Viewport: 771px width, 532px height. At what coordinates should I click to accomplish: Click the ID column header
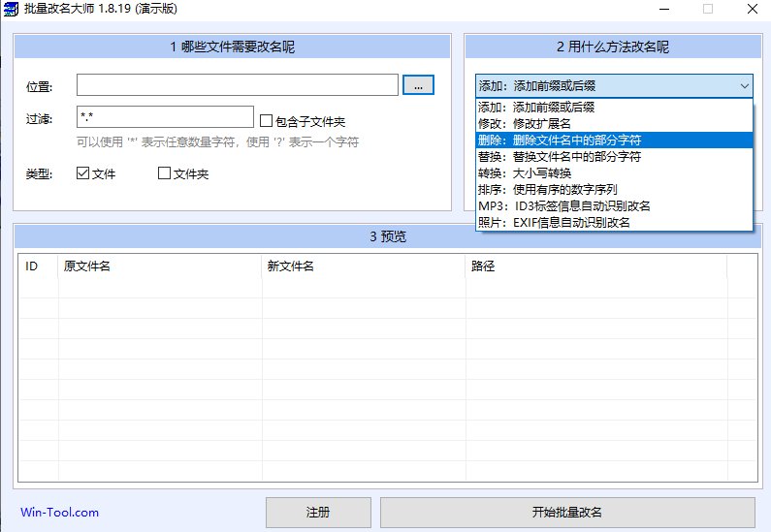[39, 266]
